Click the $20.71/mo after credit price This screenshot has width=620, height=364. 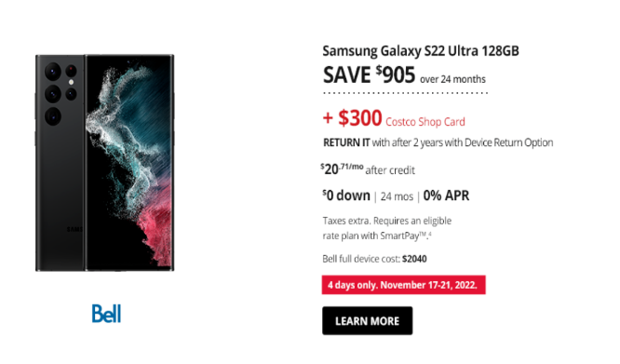point(368,169)
